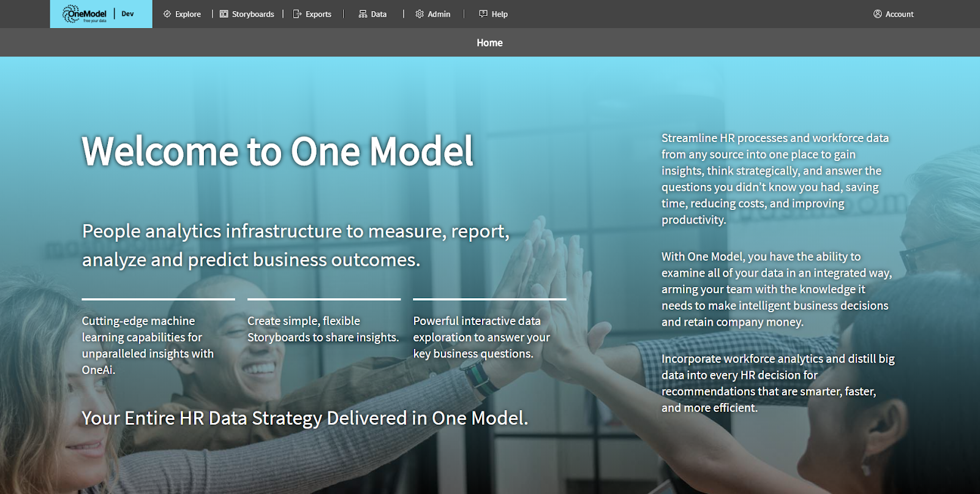The height and width of the screenshot is (494, 980).
Task: Open the Explore menu
Action: point(188,14)
